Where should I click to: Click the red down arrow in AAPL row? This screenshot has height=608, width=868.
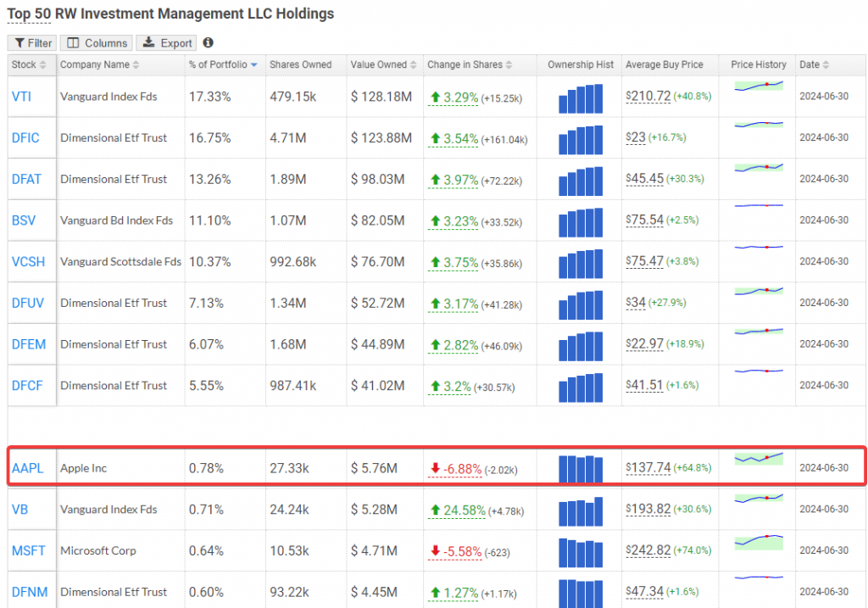click(x=435, y=468)
